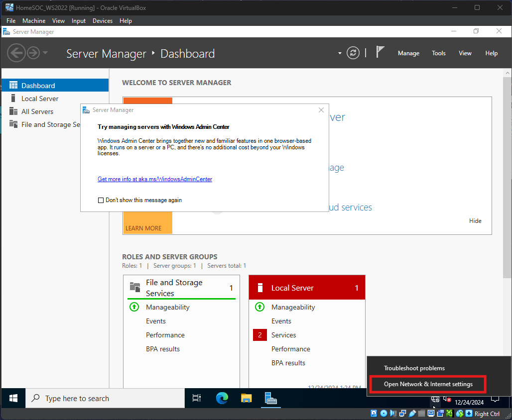Open Microsoft Edge from the taskbar
The height and width of the screenshot is (420, 512).
coord(222,398)
